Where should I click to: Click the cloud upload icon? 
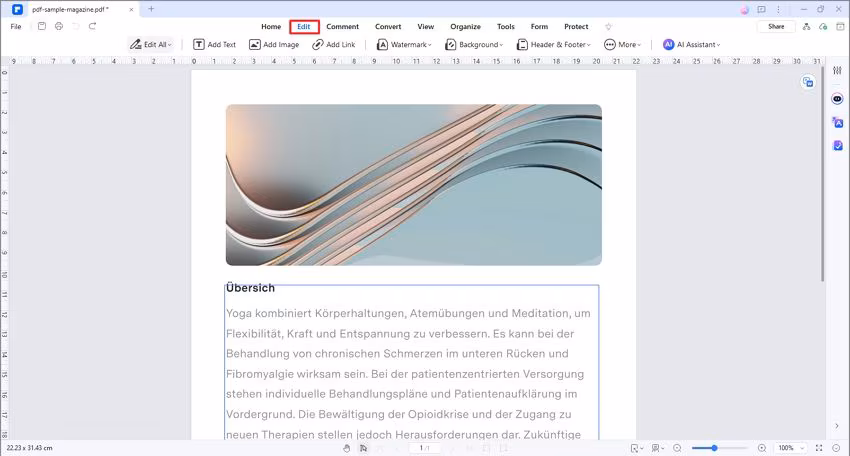click(823, 27)
